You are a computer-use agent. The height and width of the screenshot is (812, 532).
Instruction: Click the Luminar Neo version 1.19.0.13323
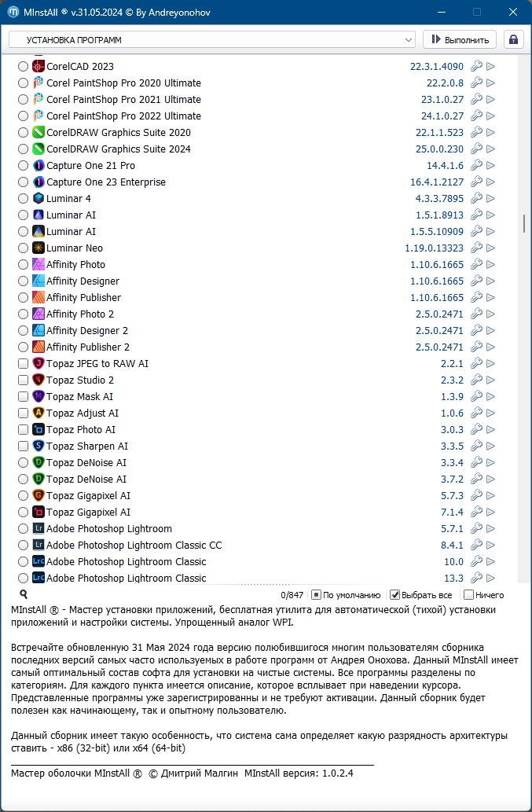(435, 248)
